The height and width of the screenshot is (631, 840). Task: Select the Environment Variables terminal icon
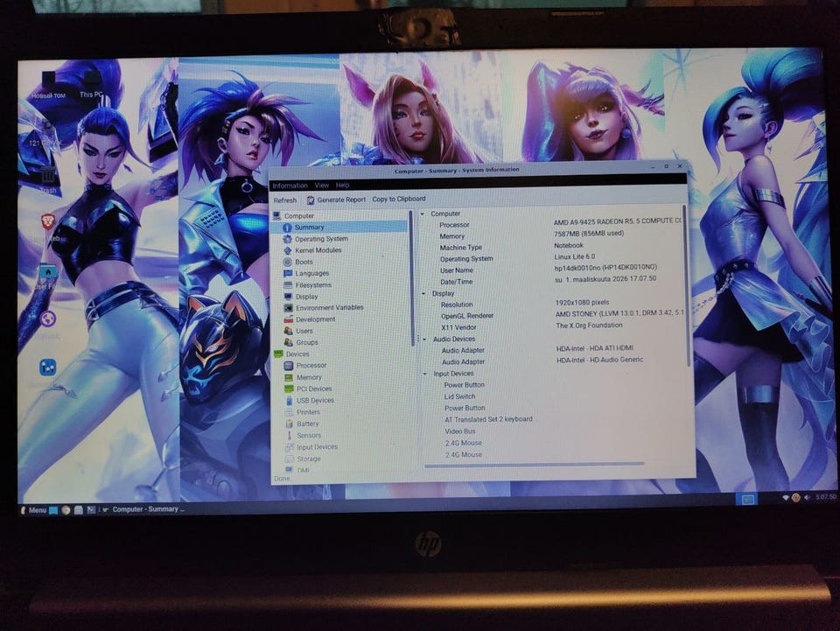pos(288,308)
